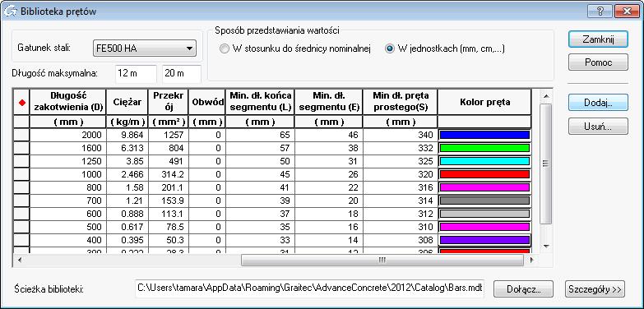
Task: Click the Ciężar column header
Action: (x=127, y=102)
